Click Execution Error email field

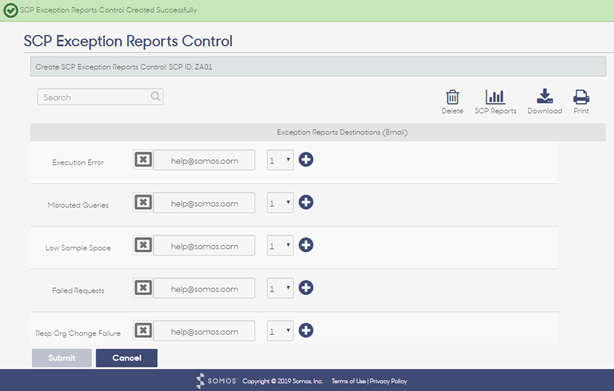pyautogui.click(x=204, y=160)
